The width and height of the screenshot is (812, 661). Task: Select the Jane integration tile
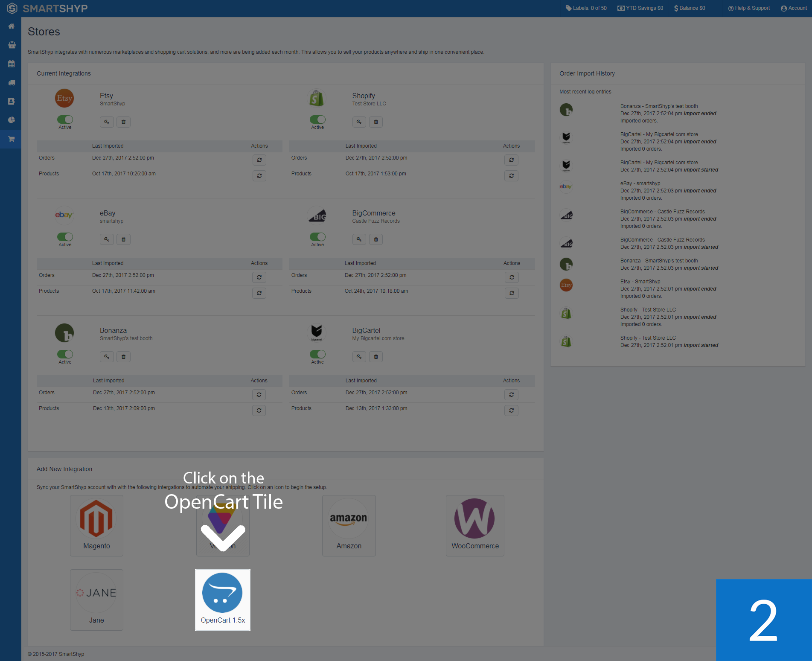point(96,600)
